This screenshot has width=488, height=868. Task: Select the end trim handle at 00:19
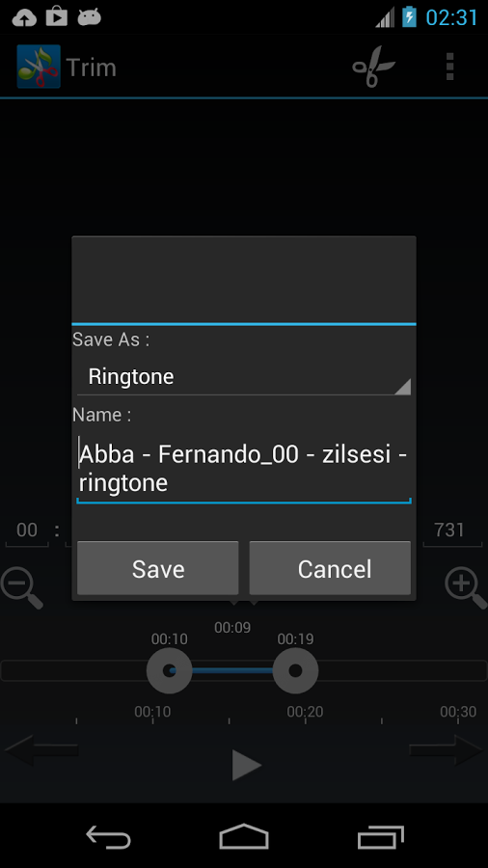(295, 671)
